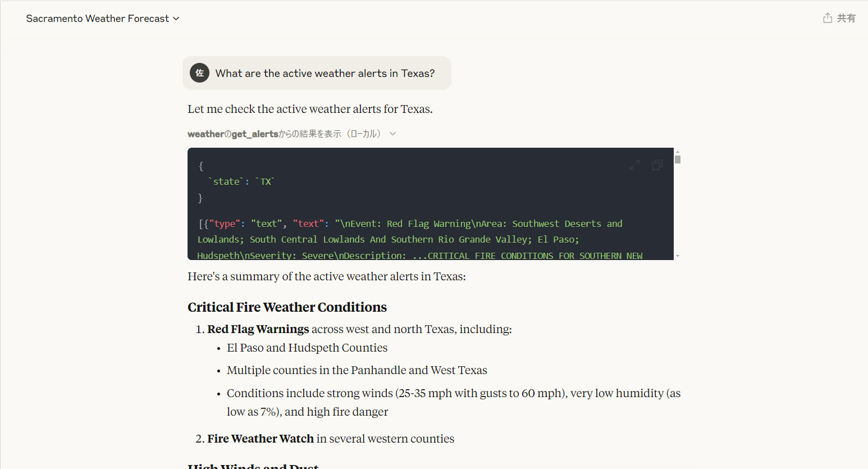Image resolution: width=868 pixels, height=469 pixels.
Task: Click the user avatar labeled 佐
Action: 199,73
